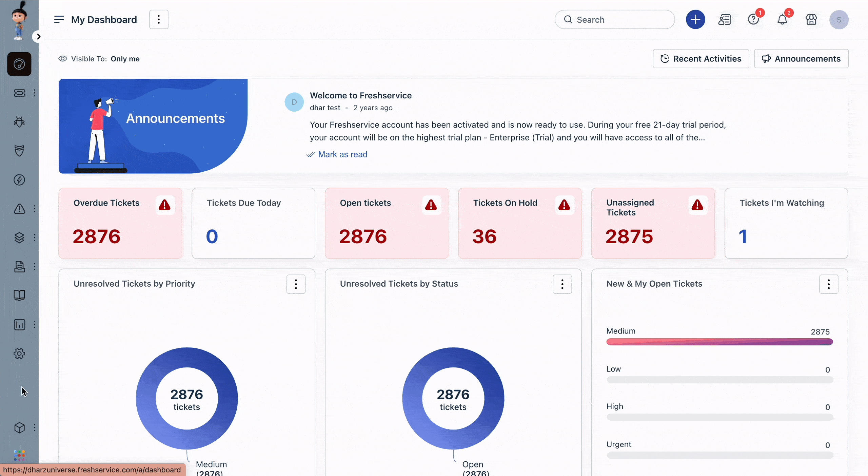
Task: Open the Dashboard icon in sidebar
Action: click(19, 64)
